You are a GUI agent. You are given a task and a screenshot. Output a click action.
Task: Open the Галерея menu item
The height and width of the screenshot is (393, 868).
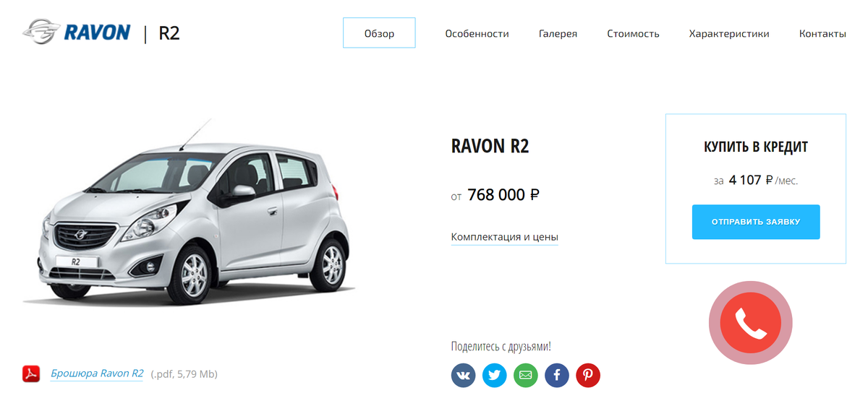(558, 33)
